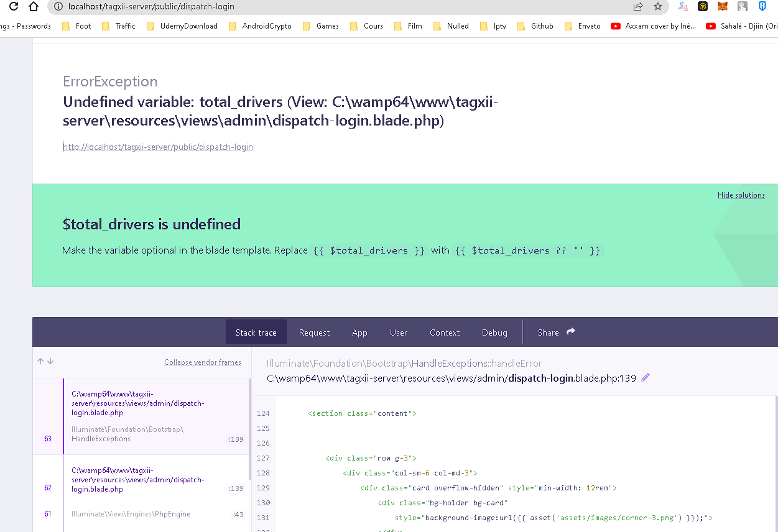Open the Passwords bookmark
Image resolution: width=778 pixels, height=532 pixels.
(25, 26)
